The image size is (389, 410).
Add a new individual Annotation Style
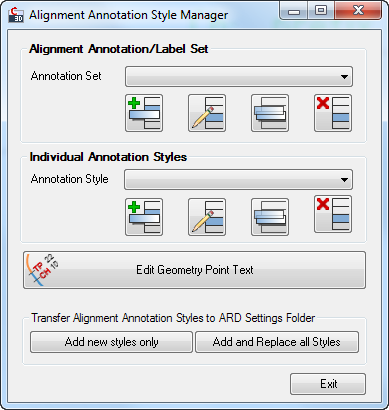pos(144,217)
